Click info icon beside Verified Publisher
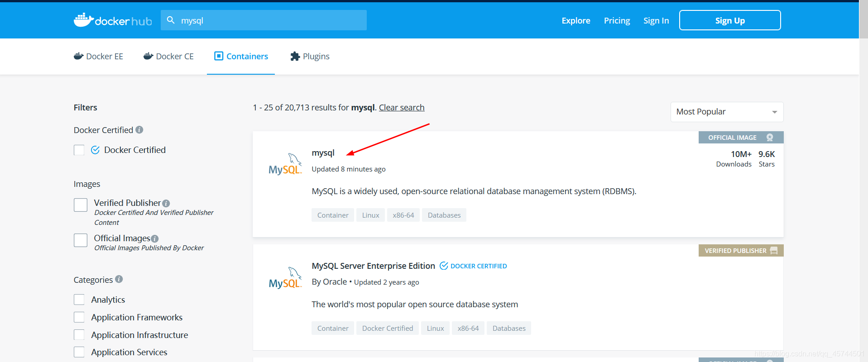868x362 pixels. [x=166, y=204]
